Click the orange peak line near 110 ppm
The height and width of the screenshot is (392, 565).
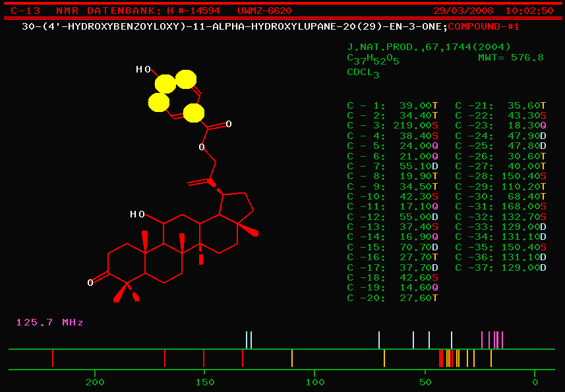click(292, 358)
